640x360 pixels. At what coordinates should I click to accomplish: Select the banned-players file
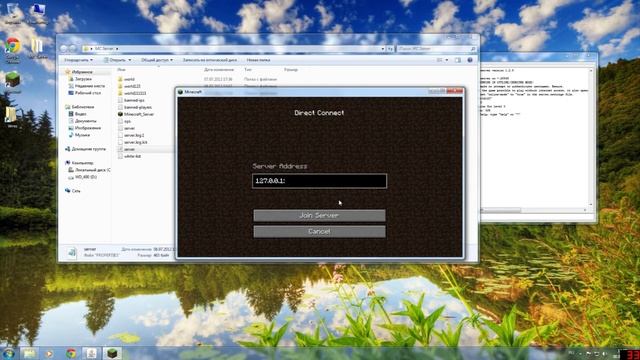point(138,107)
